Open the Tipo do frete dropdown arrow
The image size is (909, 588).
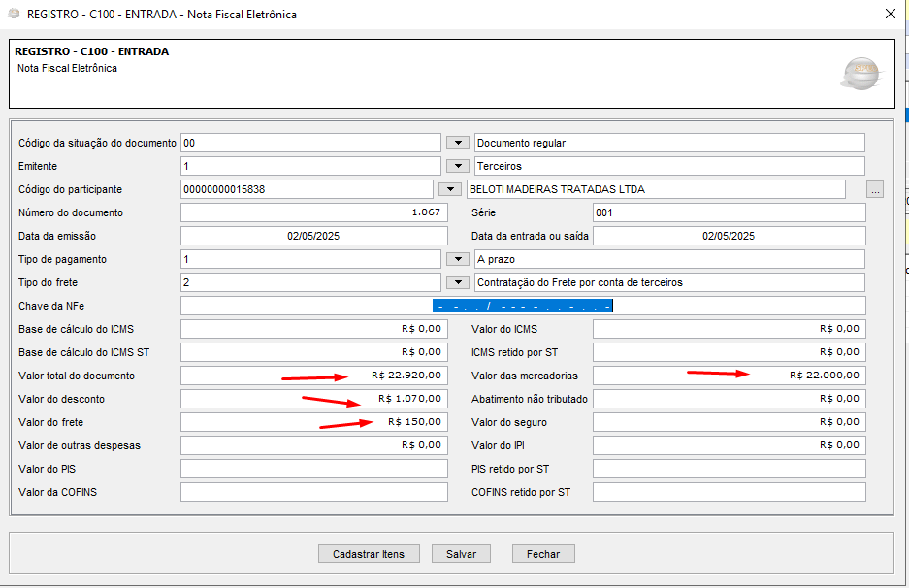(x=457, y=282)
